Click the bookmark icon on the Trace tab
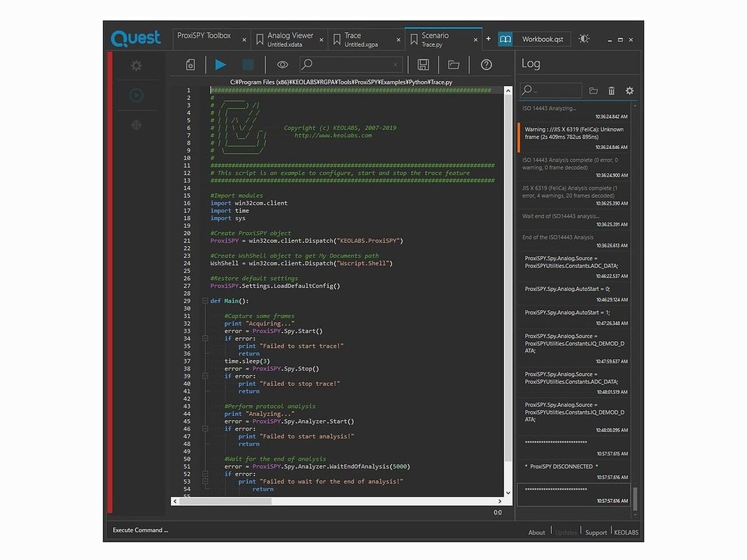The height and width of the screenshot is (560, 747). click(x=337, y=40)
